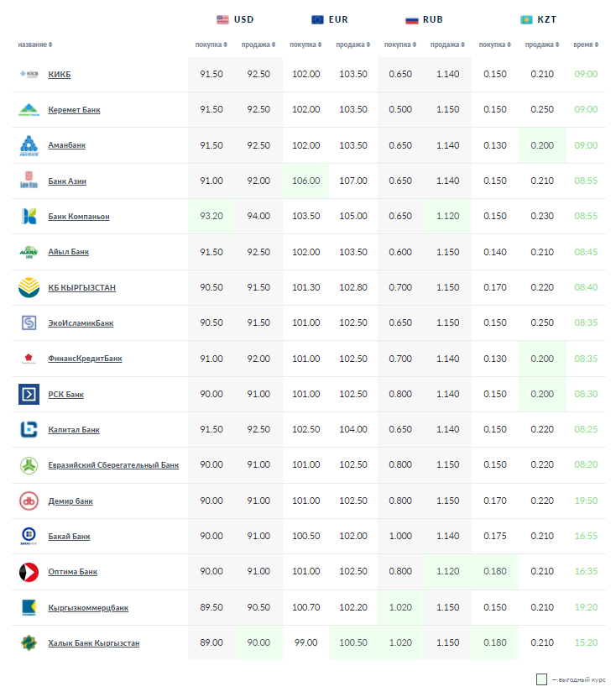616x692 pixels.
Task: Click the Аманбанк logo icon
Action: pyautogui.click(x=29, y=145)
